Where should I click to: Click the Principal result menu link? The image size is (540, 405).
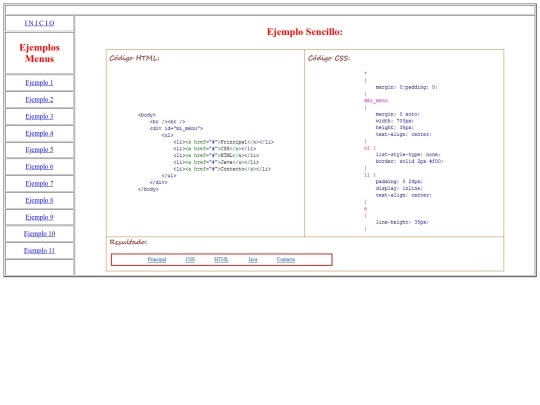157,259
